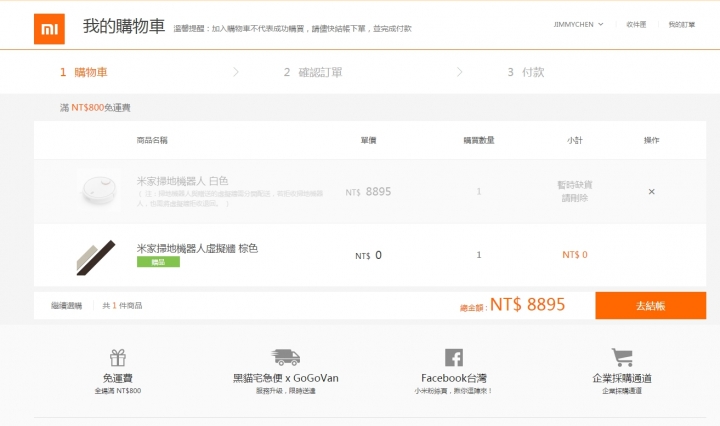Open the 企業採購通道 heading
720x426 pixels.
(x=622, y=378)
